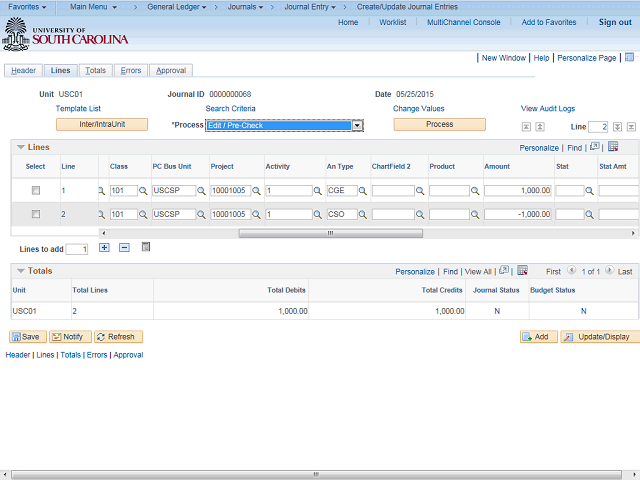Click the insert lines plus icon
The height and width of the screenshot is (480, 640).
point(104,247)
